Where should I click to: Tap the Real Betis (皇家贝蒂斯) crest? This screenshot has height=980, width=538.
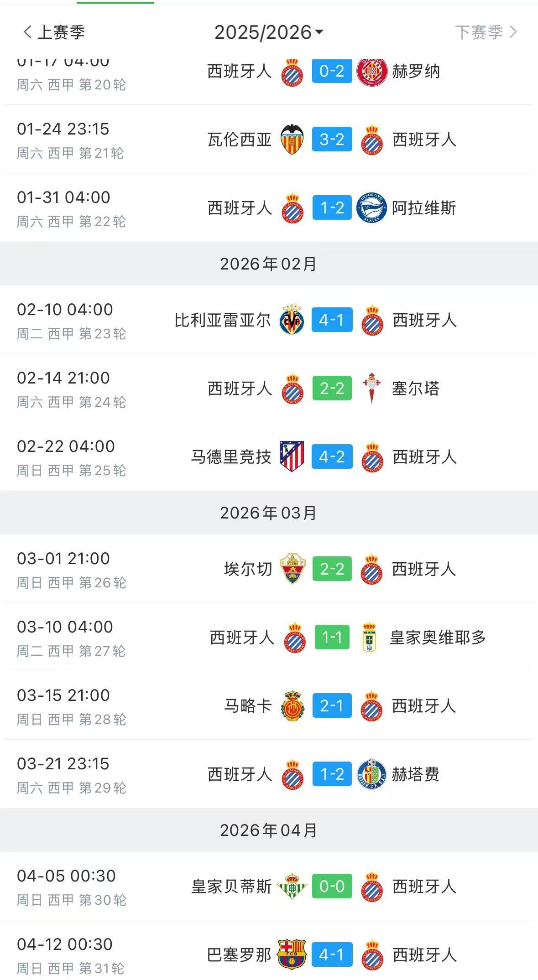pos(292,886)
